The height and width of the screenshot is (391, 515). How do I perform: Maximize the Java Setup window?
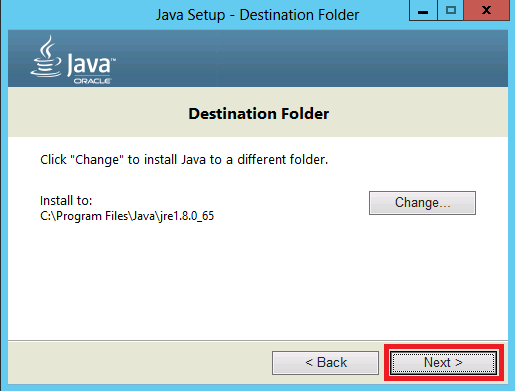pos(450,11)
